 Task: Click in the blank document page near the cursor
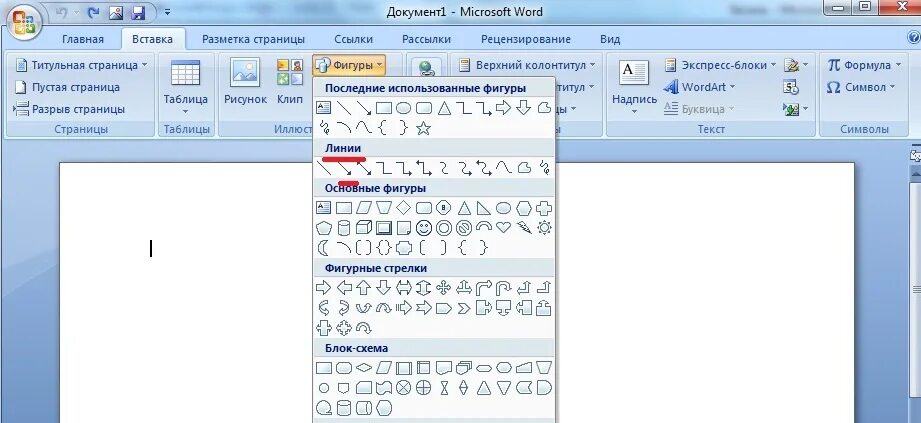(151, 249)
